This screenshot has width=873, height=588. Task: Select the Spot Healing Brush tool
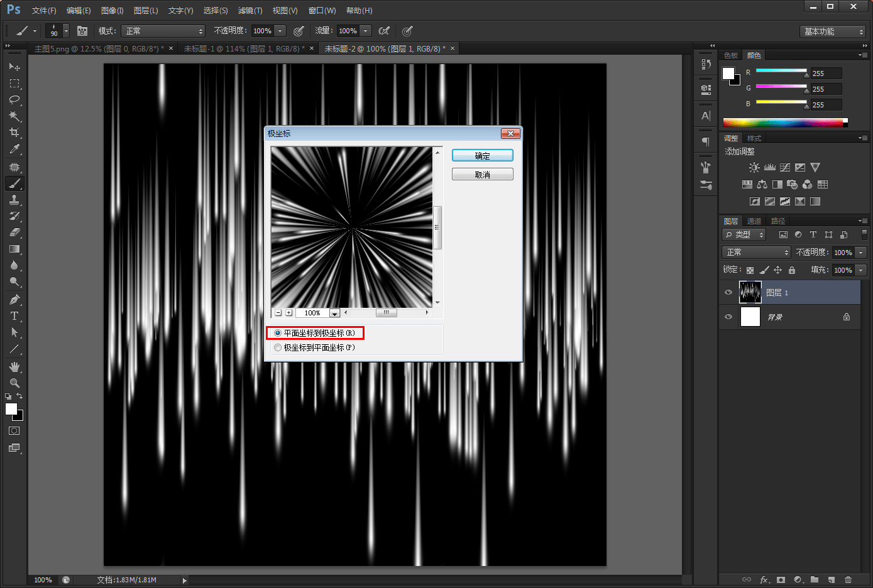click(14, 167)
